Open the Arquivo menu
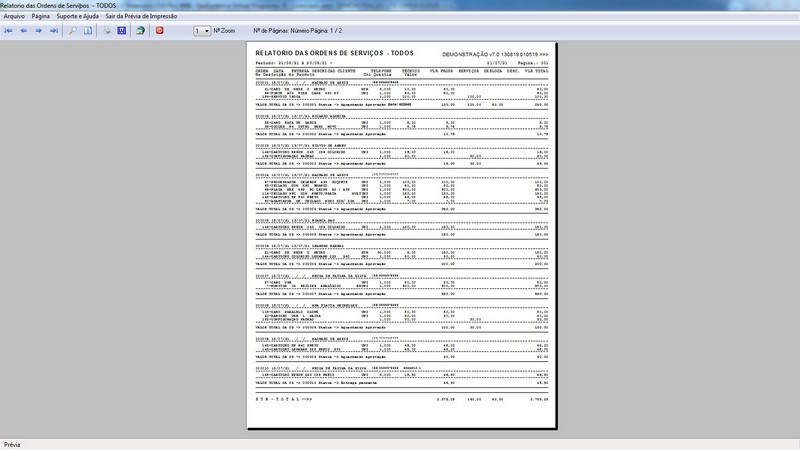Screen dimensions: 800x450 (14, 16)
